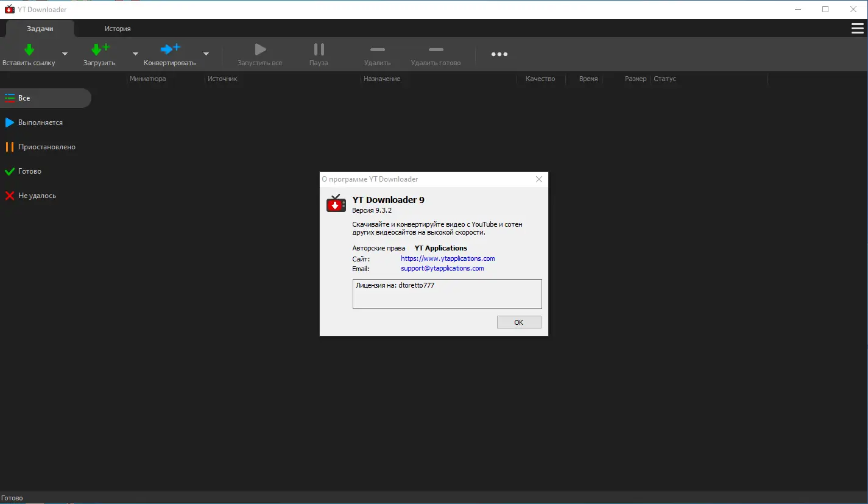Expand the Загрузить options dropdown
Viewport: 868px width, 504px height.
tap(135, 55)
